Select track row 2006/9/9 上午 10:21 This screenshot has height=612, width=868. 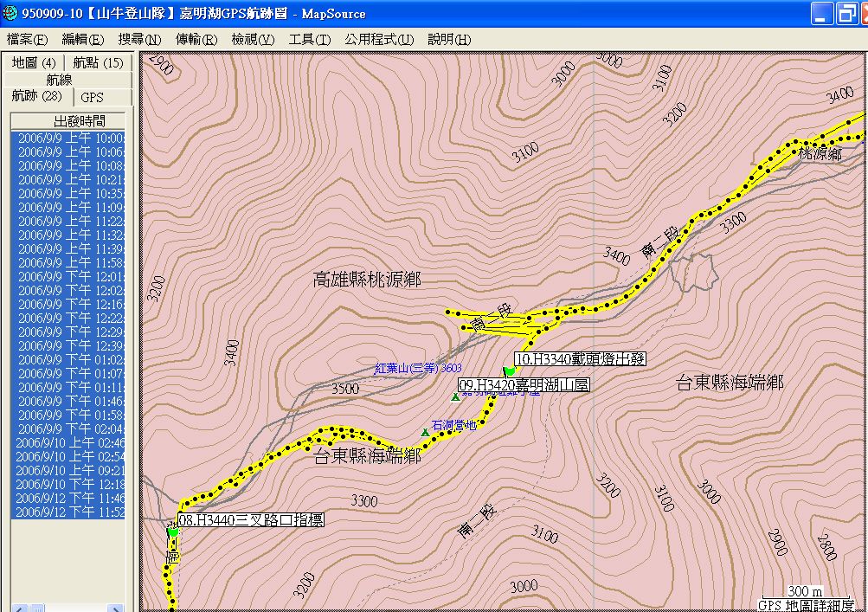point(68,179)
